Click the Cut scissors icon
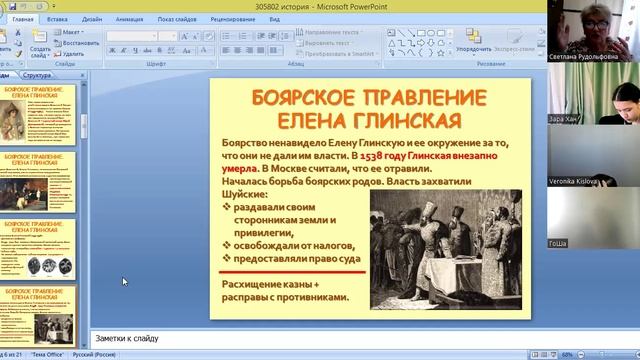 coord(18,33)
